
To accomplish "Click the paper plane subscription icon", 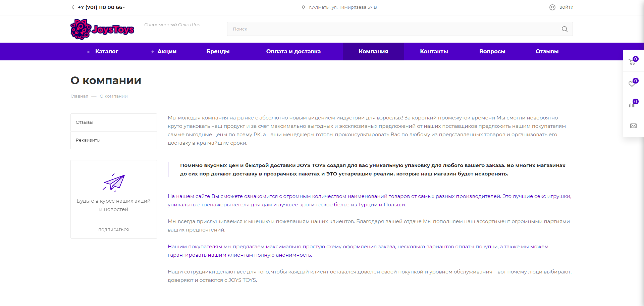I will pos(114,183).
